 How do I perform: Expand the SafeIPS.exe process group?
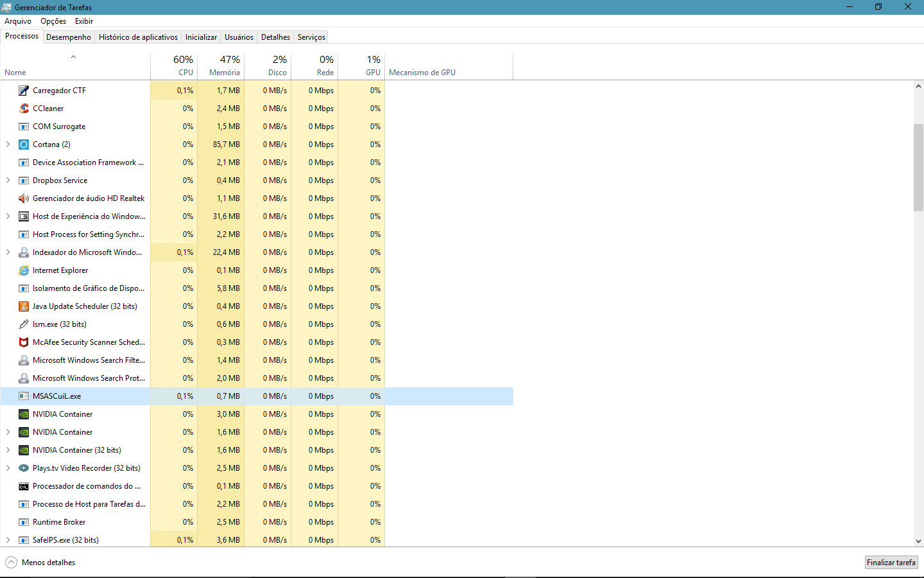click(8, 540)
